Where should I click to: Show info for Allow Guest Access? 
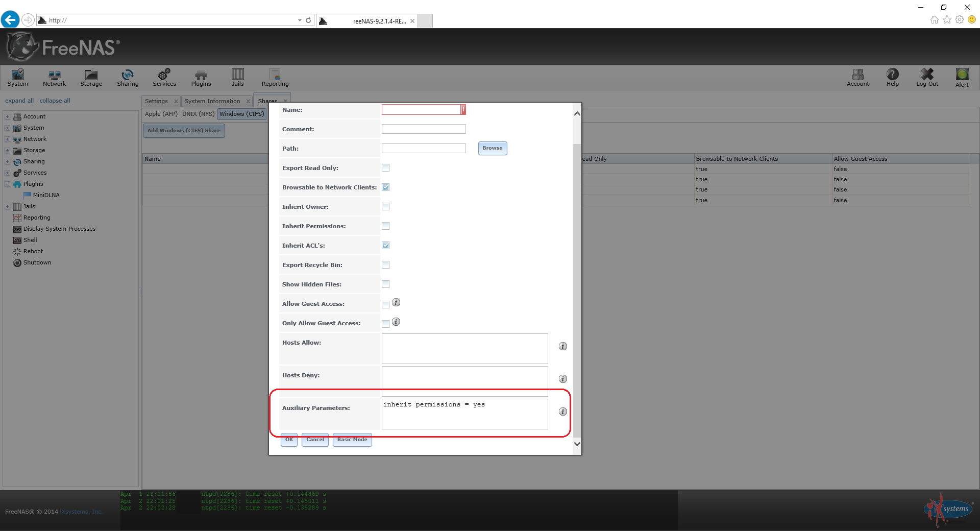tap(396, 302)
